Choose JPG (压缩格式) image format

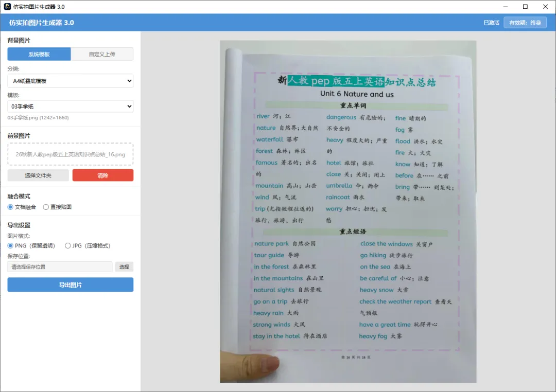coord(68,245)
